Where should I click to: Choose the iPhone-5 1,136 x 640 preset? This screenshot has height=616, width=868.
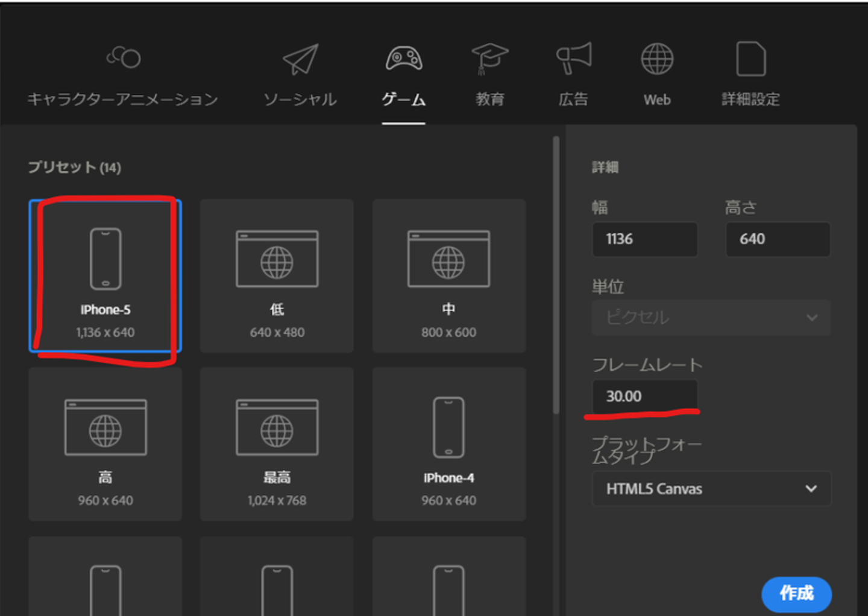(x=105, y=276)
